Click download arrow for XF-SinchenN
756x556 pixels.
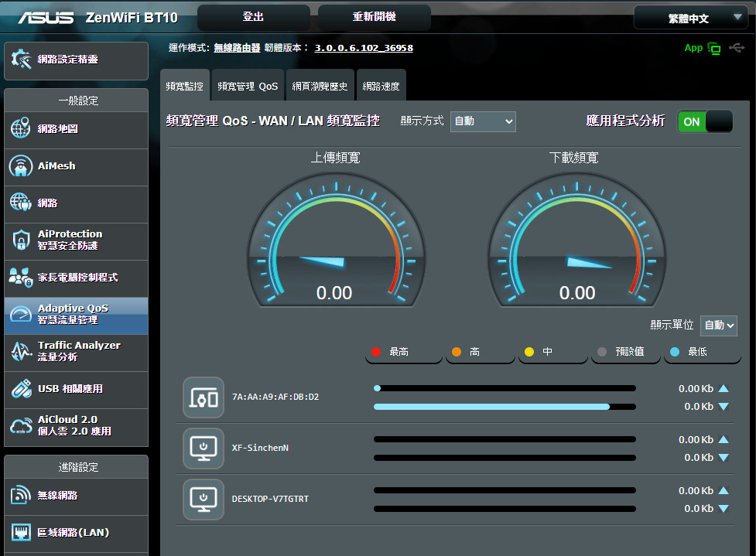pos(724,458)
